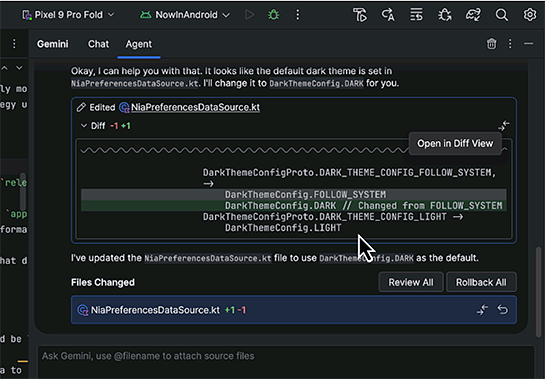The image size is (545, 379).
Task: Open the IDE settings gear icon
Action: pyautogui.click(x=530, y=15)
